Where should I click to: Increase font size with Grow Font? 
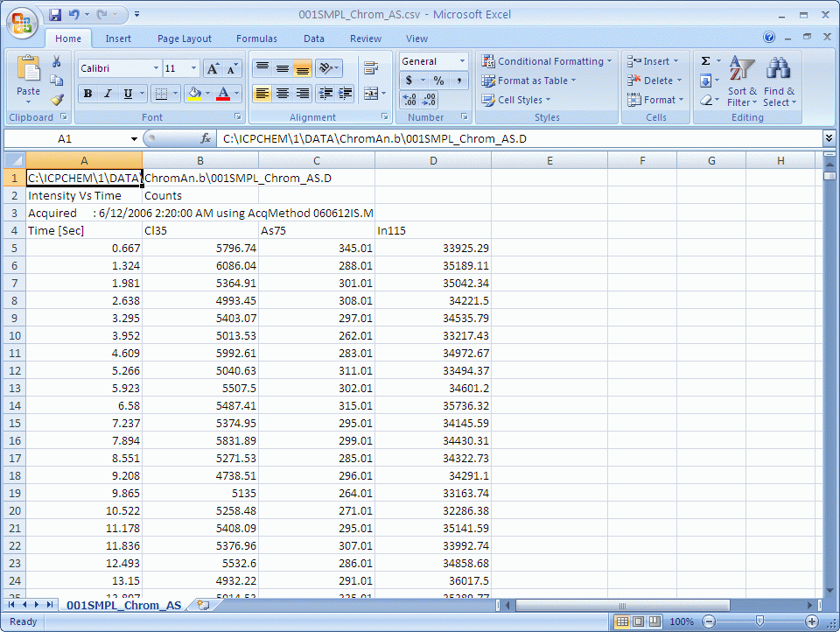pos(213,68)
